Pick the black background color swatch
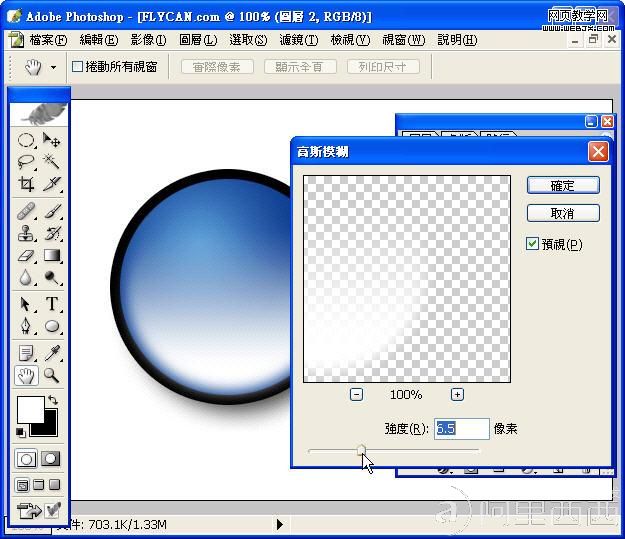The image size is (625, 539). tap(51, 427)
